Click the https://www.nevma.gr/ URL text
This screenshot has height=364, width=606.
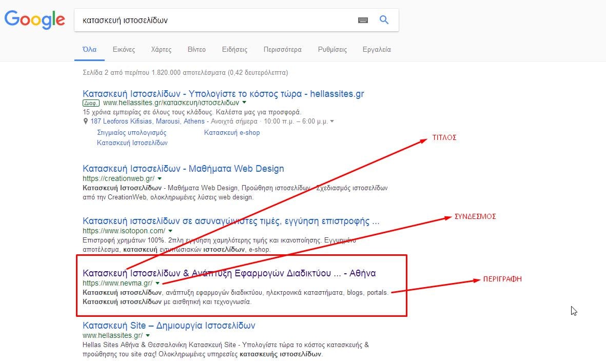(118, 283)
